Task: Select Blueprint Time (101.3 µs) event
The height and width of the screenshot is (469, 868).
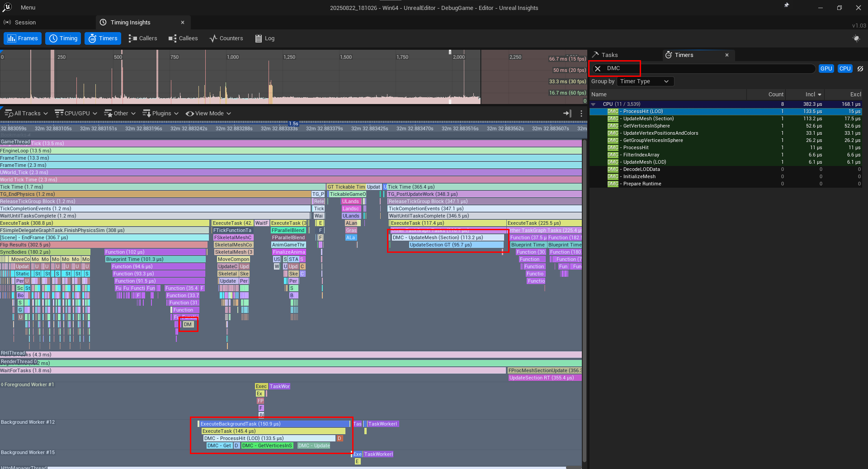Action: 156,259
